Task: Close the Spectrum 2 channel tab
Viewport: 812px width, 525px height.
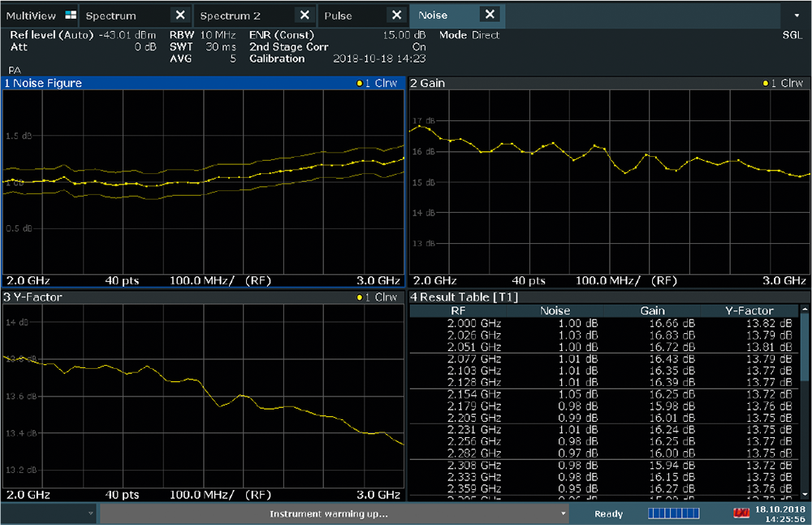Action: [x=304, y=15]
